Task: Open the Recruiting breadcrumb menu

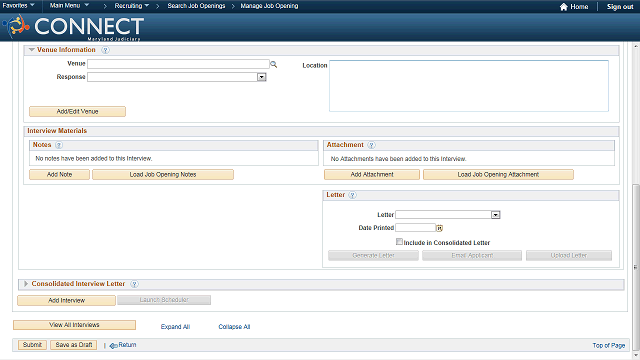Action: 131,6
